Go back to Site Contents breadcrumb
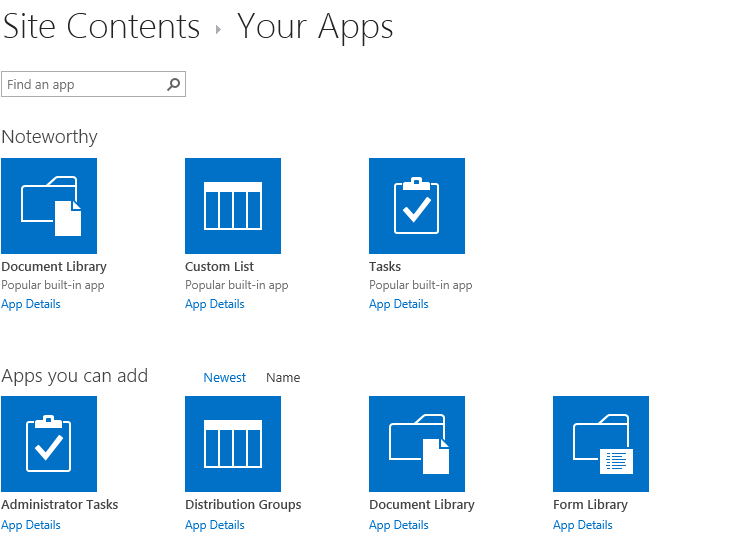 (101, 27)
